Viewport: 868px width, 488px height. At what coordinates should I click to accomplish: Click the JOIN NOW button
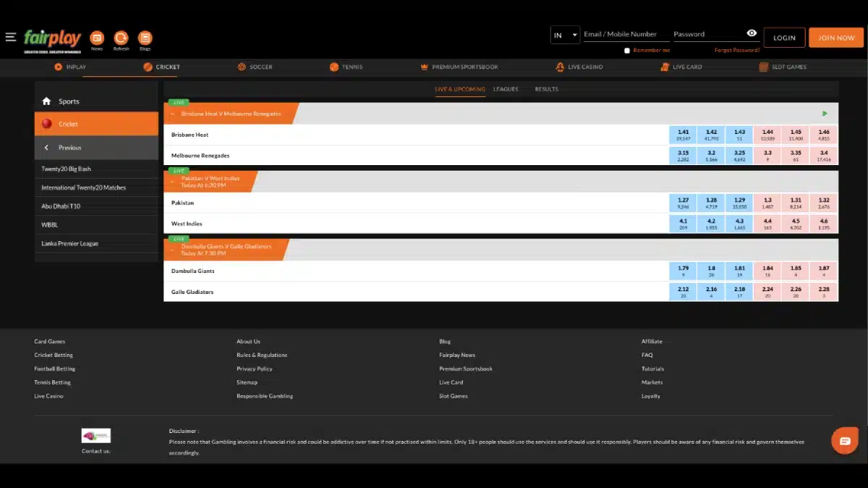(x=835, y=38)
